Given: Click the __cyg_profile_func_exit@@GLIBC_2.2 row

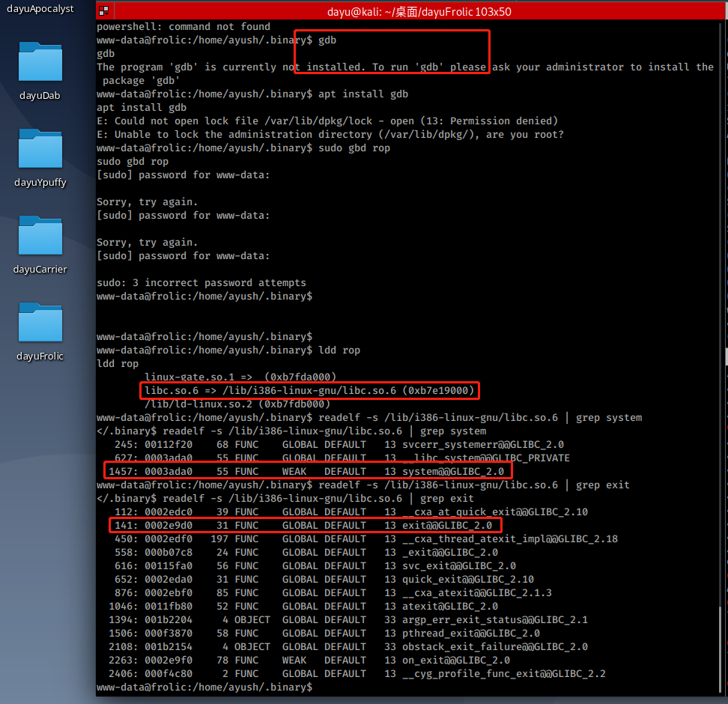Looking at the screenshot, I should pyautogui.click(x=357, y=673).
